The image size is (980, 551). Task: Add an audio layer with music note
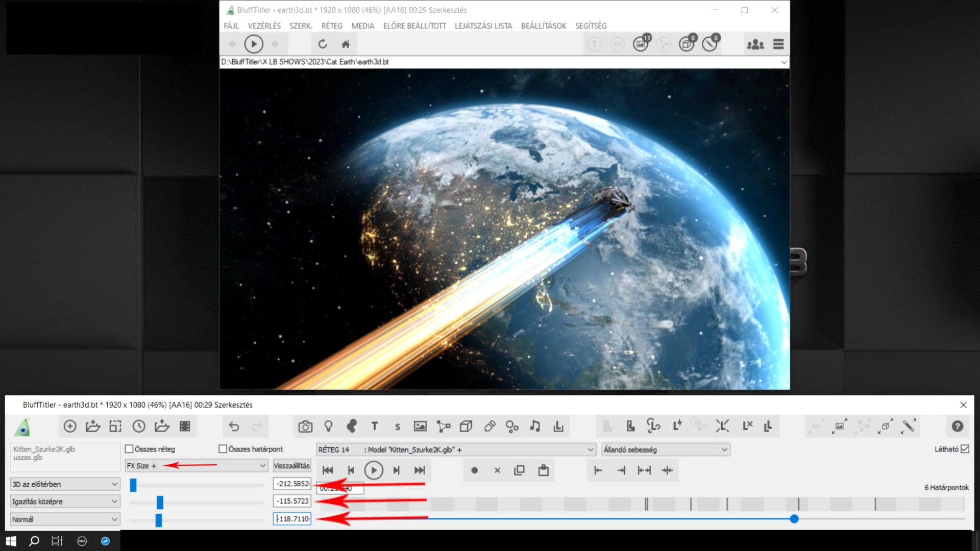535,427
